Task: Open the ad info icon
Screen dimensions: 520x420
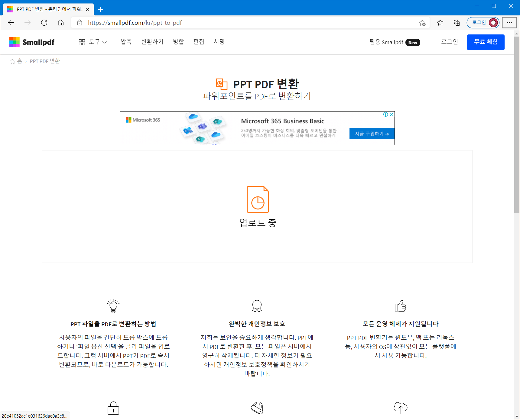Action: click(386, 114)
